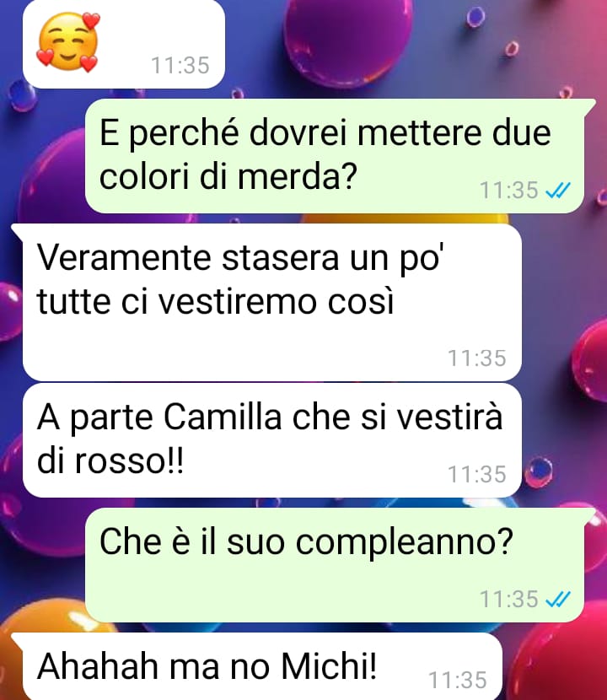
Task: Tap the timestamp in the 'compleanno?' bubble
Action: click(x=509, y=599)
